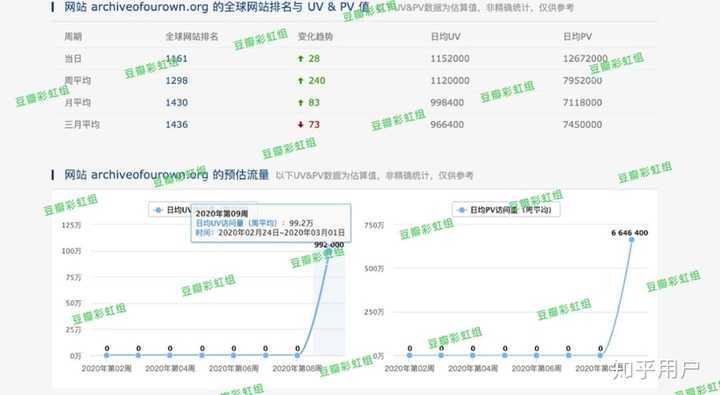Screen dimensions: 720x395
Task: Toggle the 日均PV访问量 (周平均) legend series
Action: [x=506, y=210]
